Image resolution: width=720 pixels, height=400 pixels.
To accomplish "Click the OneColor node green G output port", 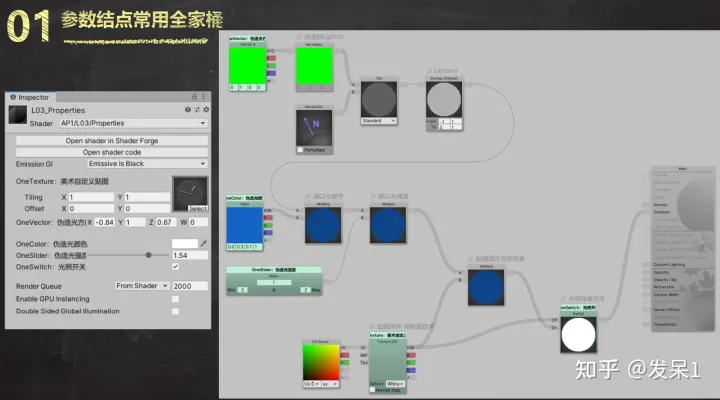I will [268, 225].
